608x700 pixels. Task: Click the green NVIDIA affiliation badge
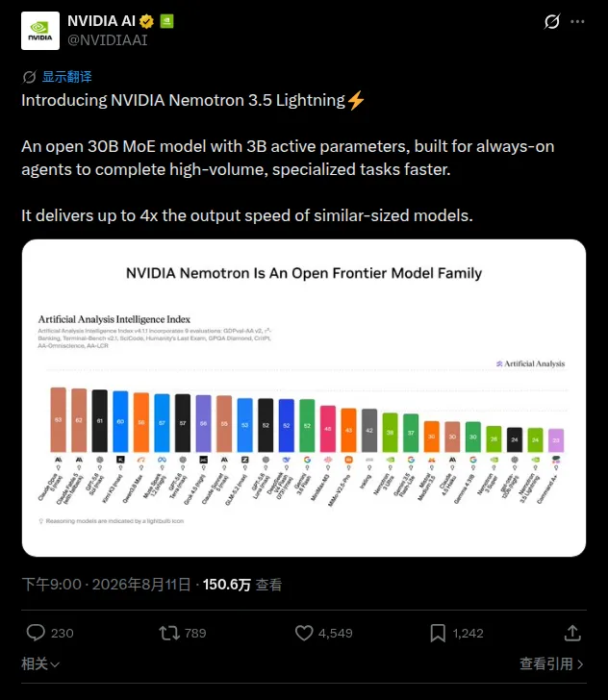click(x=166, y=21)
